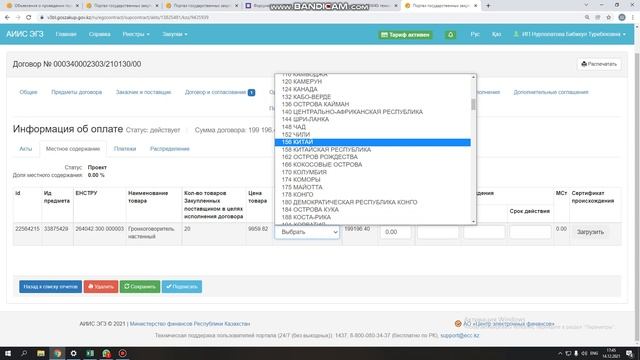Switch to the Платежи sub-tab
The width and height of the screenshot is (640, 360).
click(x=125, y=149)
